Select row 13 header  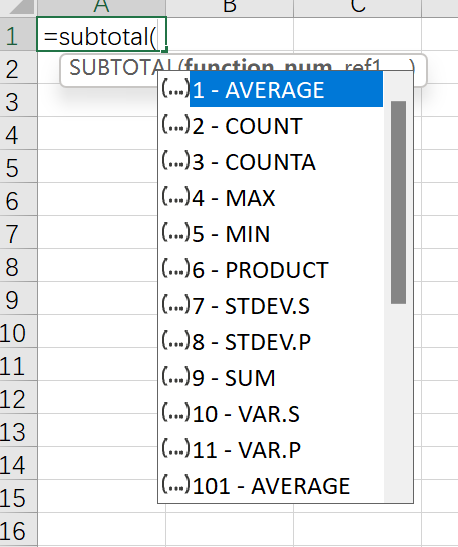click(x=18, y=430)
